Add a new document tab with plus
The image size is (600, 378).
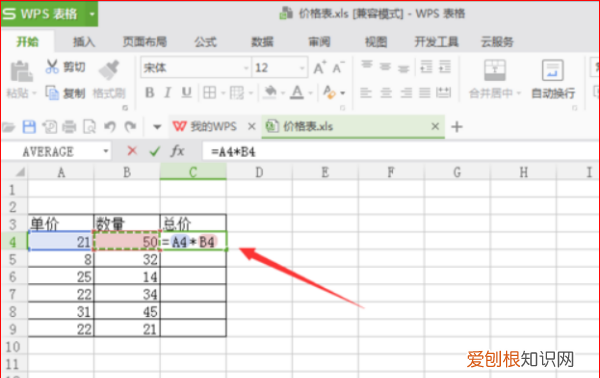pos(457,127)
